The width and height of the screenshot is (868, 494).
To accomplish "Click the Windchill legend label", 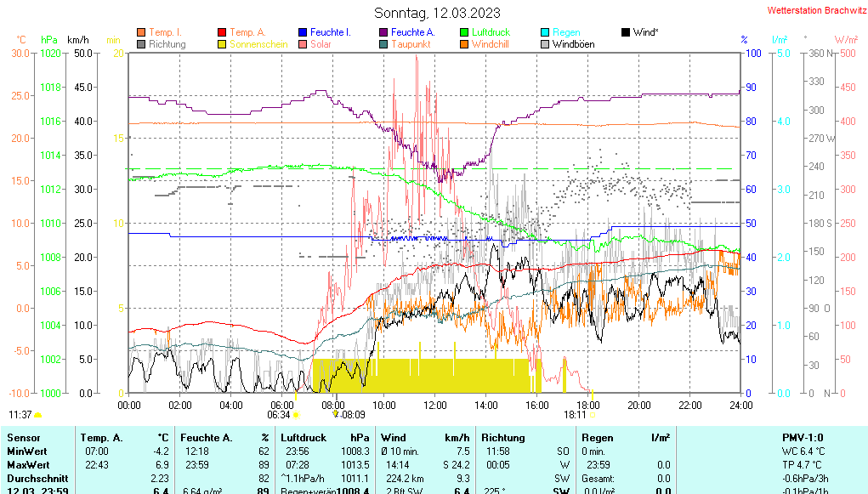I will pos(490,44).
